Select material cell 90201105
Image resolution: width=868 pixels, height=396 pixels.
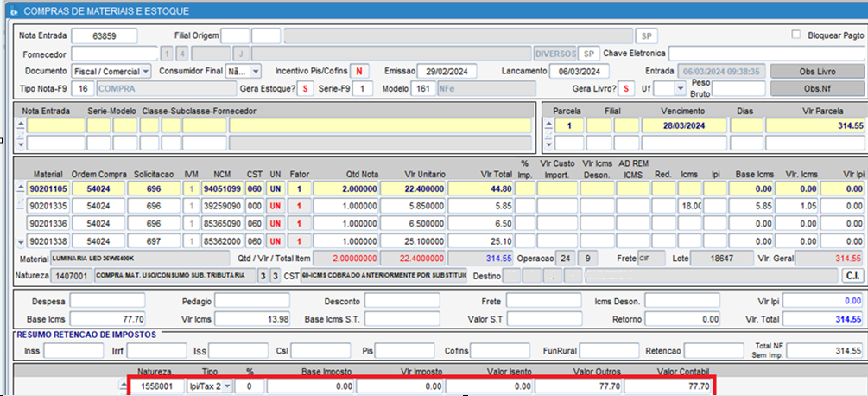(48, 188)
